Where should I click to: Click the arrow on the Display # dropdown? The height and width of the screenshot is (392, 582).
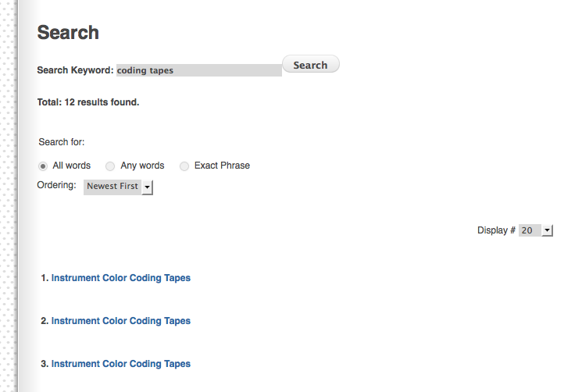(547, 230)
